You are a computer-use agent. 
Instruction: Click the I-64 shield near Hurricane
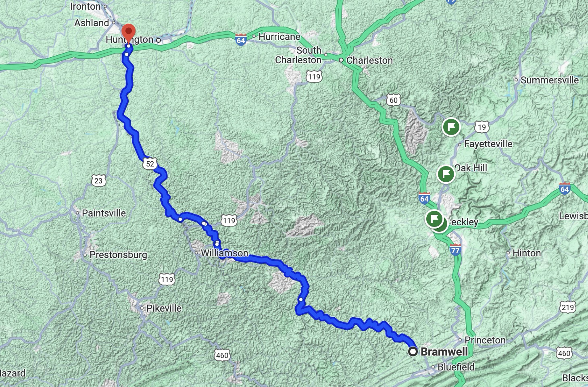[241, 40]
